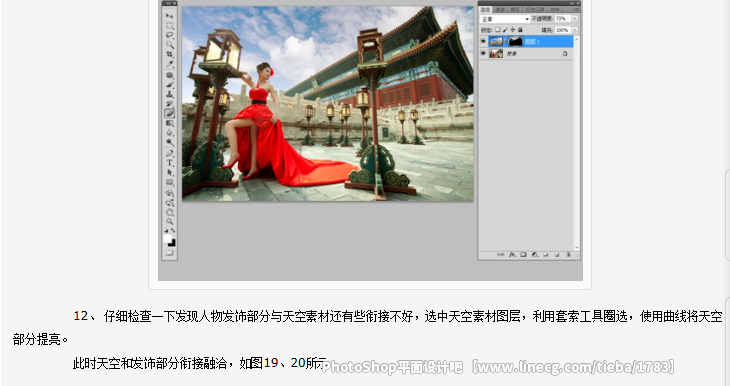Select the Lasso tool
Screen dimensions: 730x386
169,34
